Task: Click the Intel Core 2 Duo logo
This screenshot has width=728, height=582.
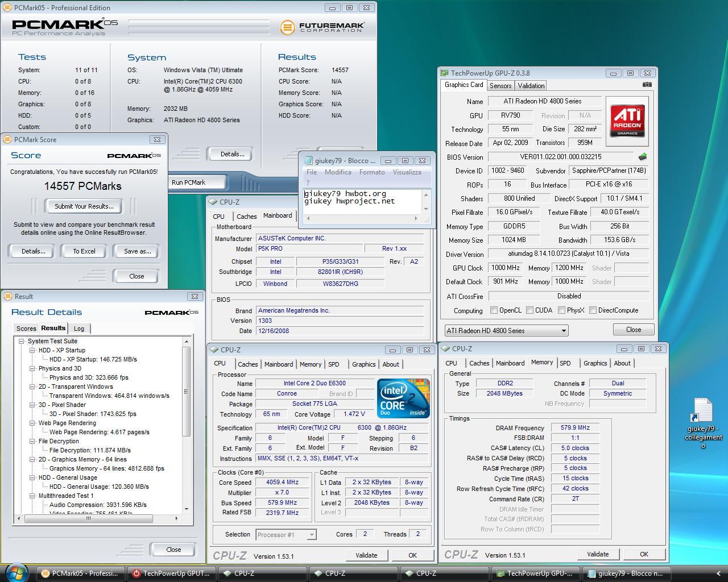Action: click(x=403, y=398)
